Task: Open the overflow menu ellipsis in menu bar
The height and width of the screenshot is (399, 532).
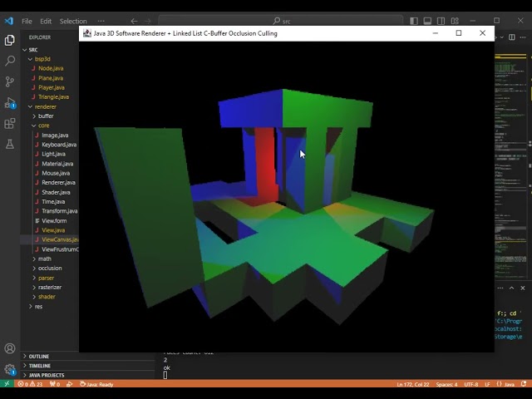Action: coord(101,21)
